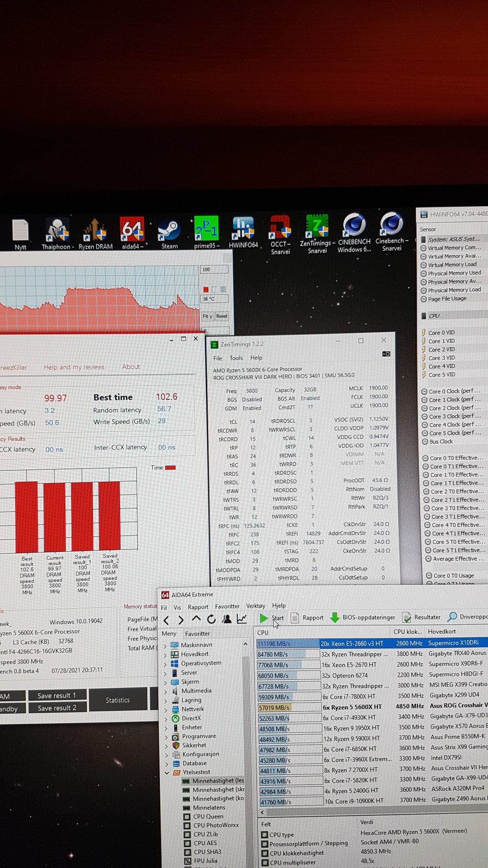Select the 6x Ryzen 5 5600X HT result row
The width and height of the screenshot is (488, 868).
[x=372, y=707]
